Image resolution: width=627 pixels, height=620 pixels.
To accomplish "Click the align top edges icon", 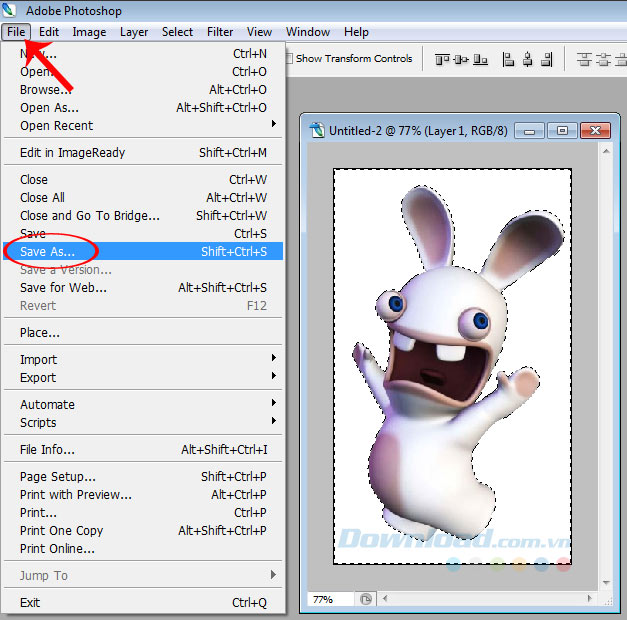I will click(x=442, y=59).
